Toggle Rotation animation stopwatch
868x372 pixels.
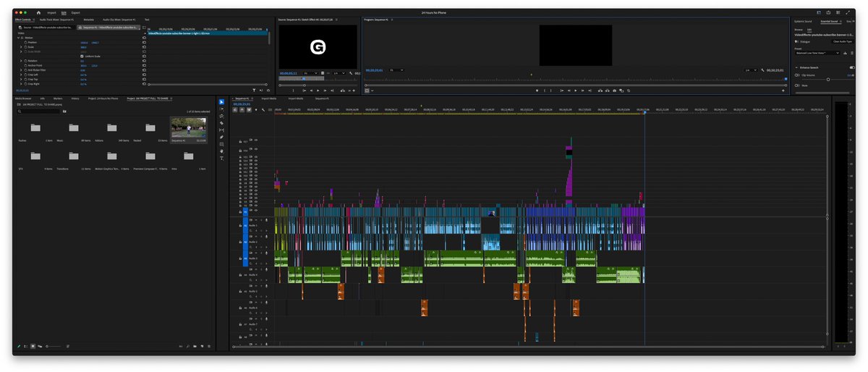(26, 61)
